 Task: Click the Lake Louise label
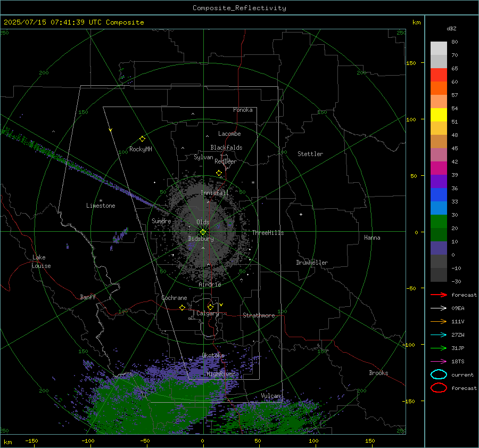tap(41, 262)
